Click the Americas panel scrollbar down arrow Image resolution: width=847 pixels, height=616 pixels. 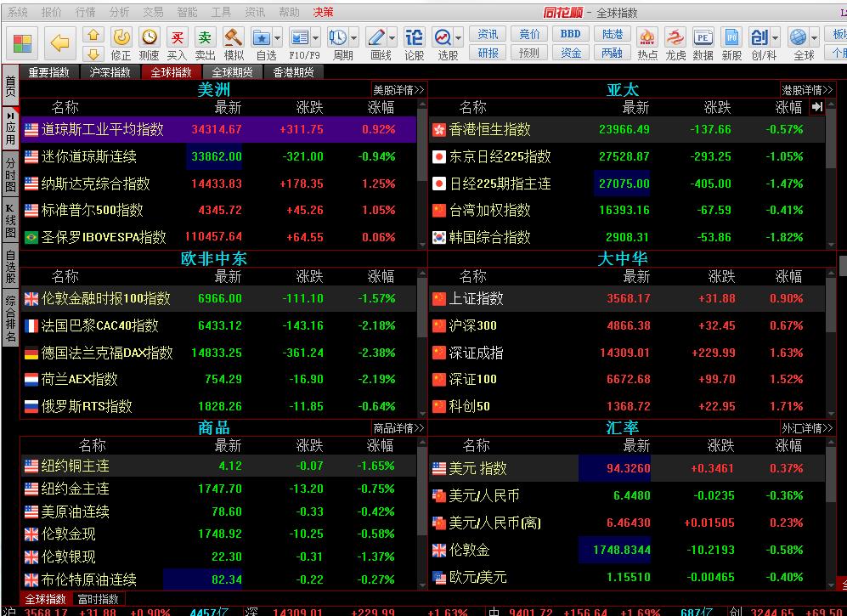coord(422,245)
